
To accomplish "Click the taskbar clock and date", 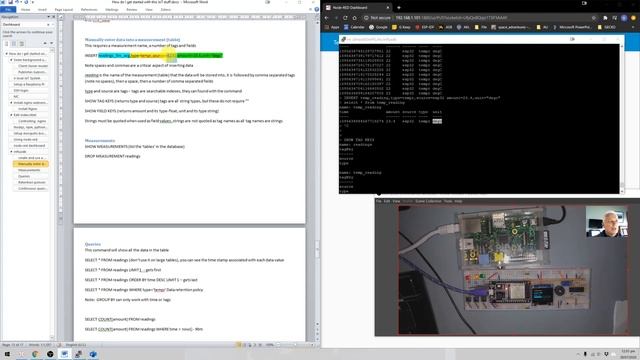I will pyautogui.click(x=628, y=354).
